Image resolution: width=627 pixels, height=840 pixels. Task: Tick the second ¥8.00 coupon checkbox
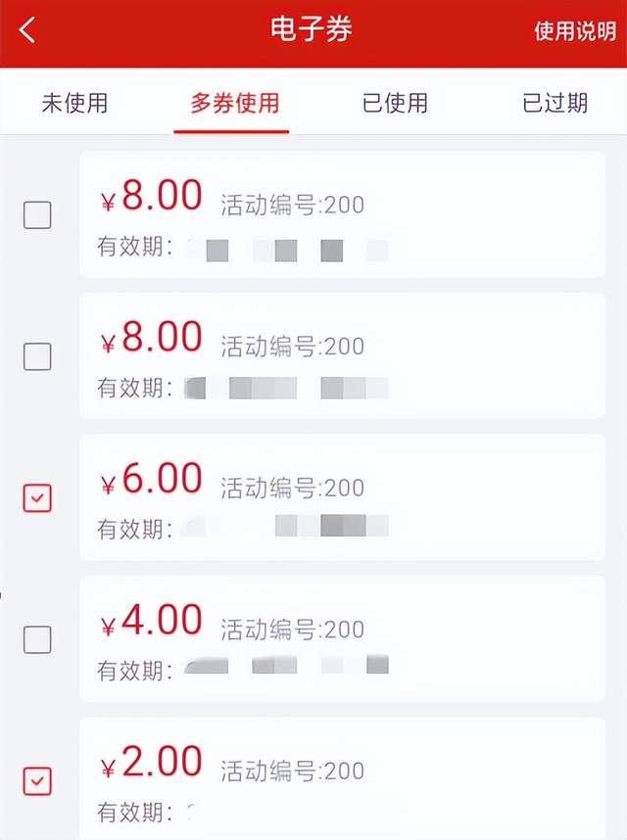tap(37, 356)
